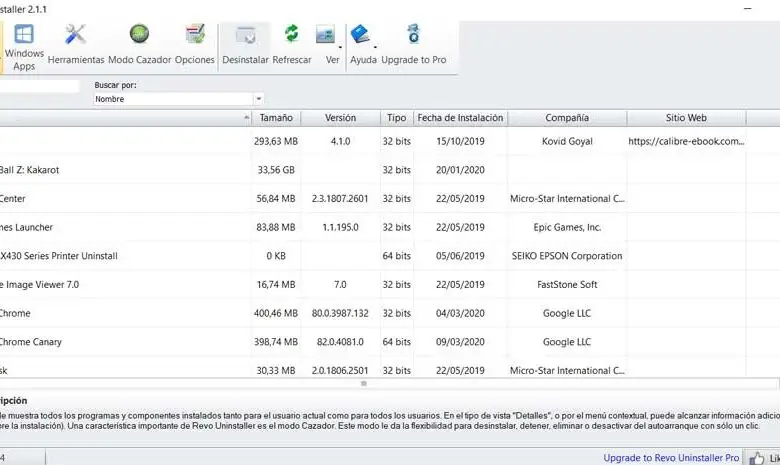
Task: Select the Chrome 80.0.3987.132 version cell
Action: [340, 313]
